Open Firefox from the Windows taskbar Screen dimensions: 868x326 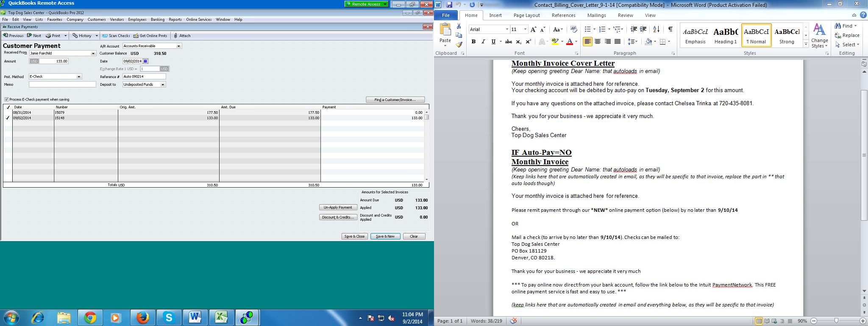pos(143,318)
